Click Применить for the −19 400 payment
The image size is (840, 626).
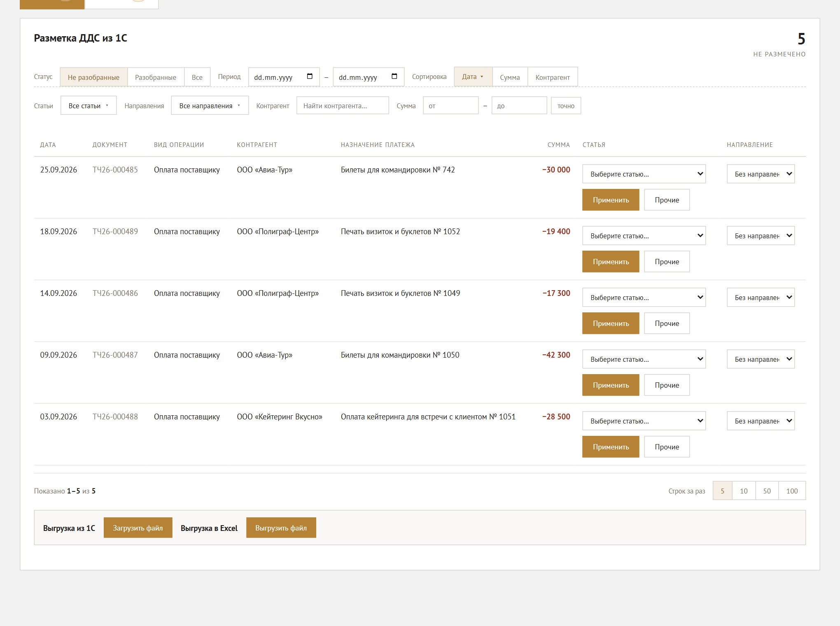click(x=611, y=262)
